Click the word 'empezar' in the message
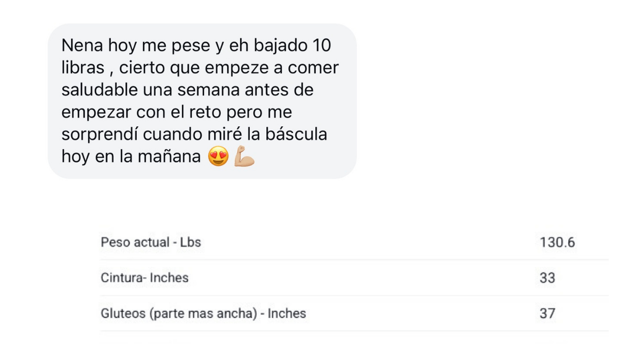 pos(96,112)
